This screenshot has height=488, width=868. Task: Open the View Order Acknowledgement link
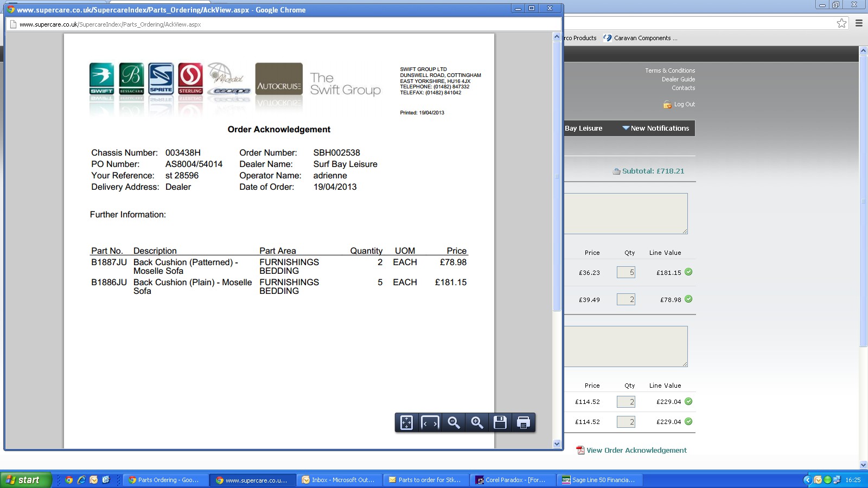[636, 450]
